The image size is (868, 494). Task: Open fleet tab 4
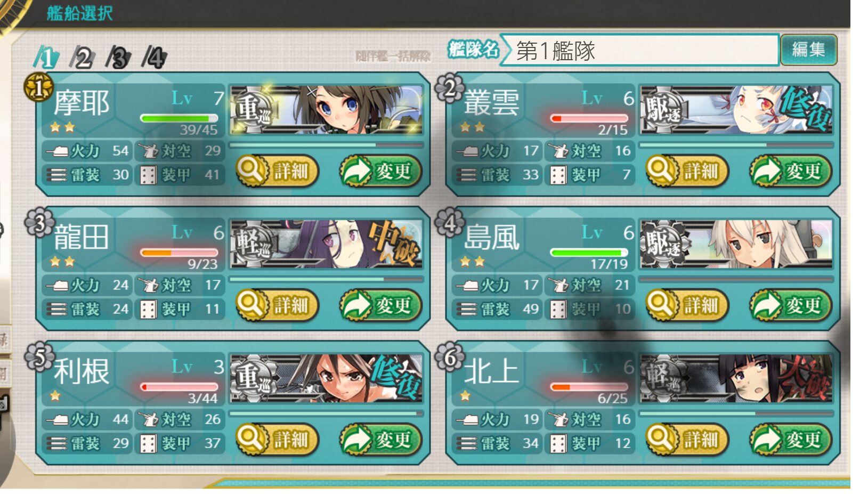(x=155, y=57)
